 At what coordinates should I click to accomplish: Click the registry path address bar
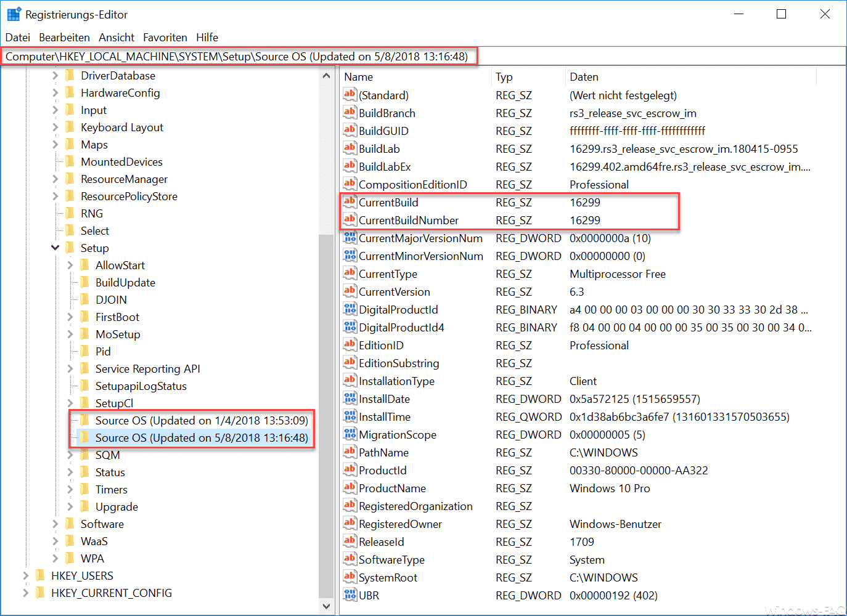click(423, 57)
